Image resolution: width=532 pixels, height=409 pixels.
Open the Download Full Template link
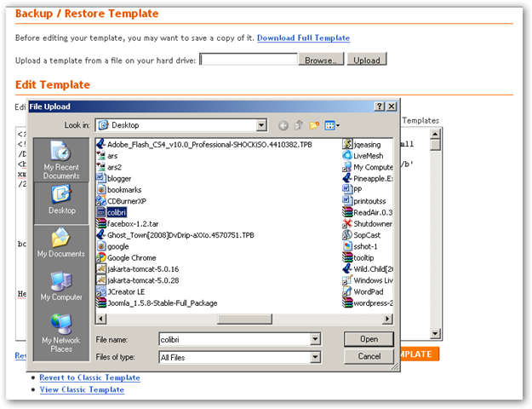tap(303, 37)
